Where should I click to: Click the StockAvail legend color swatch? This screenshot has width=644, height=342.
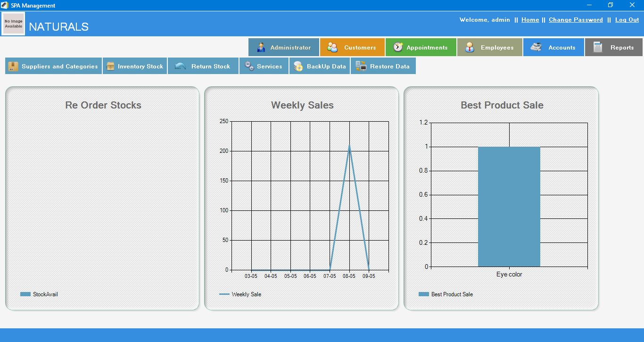(x=25, y=294)
